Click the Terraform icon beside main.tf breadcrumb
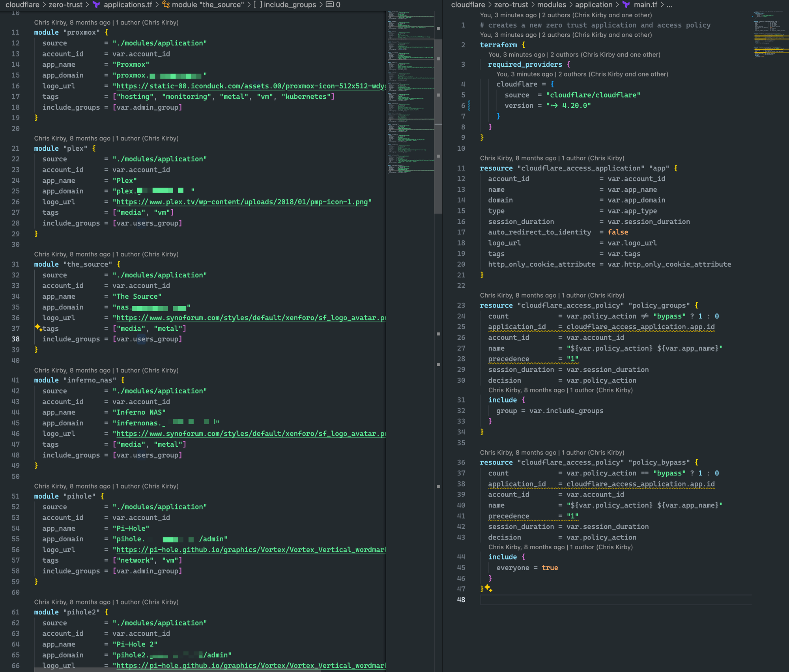789x672 pixels. click(x=626, y=5)
